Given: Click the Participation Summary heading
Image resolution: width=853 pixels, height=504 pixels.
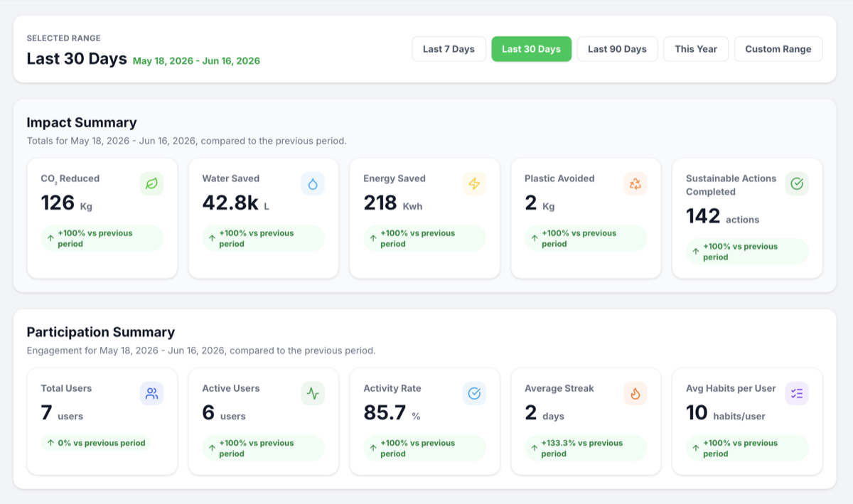Looking at the screenshot, I should (101, 332).
